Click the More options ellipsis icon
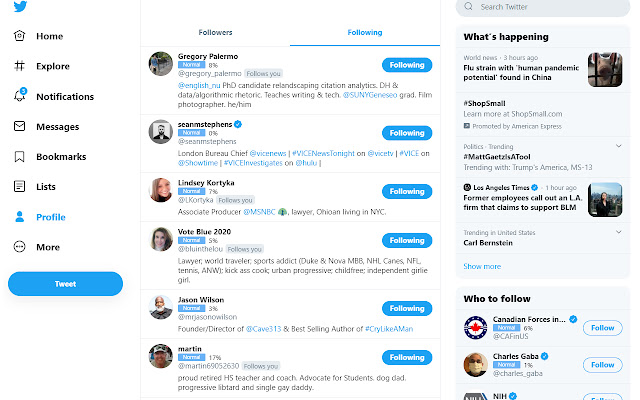This screenshot has height=400, width=640. pos(20,247)
